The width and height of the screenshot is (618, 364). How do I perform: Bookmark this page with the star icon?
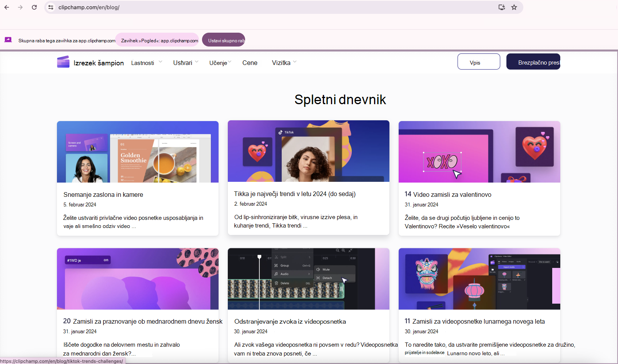(x=514, y=7)
